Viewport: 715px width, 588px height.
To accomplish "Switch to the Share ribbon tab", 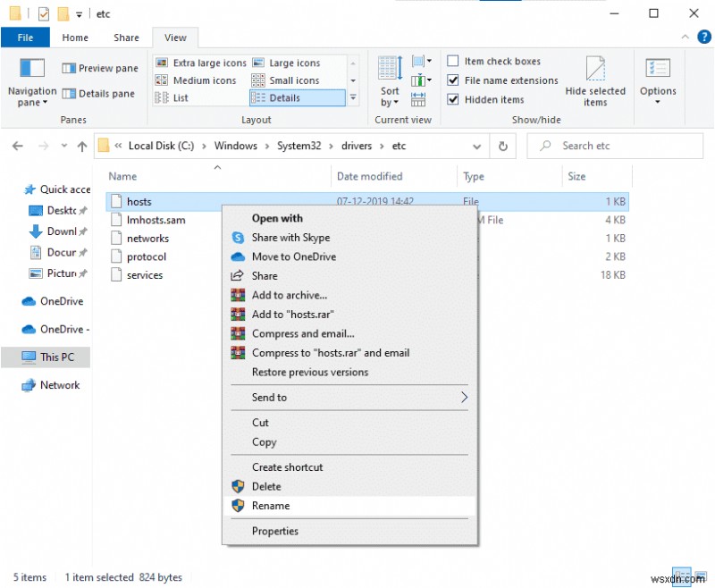I will tap(126, 38).
